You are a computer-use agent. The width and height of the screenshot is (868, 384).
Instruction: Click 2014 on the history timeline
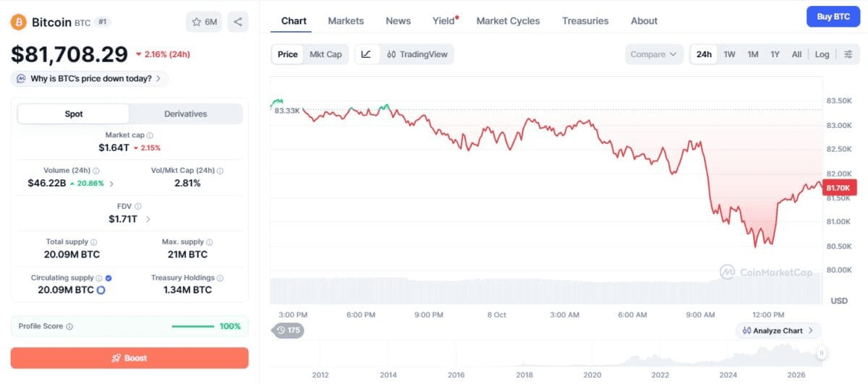[x=388, y=375]
